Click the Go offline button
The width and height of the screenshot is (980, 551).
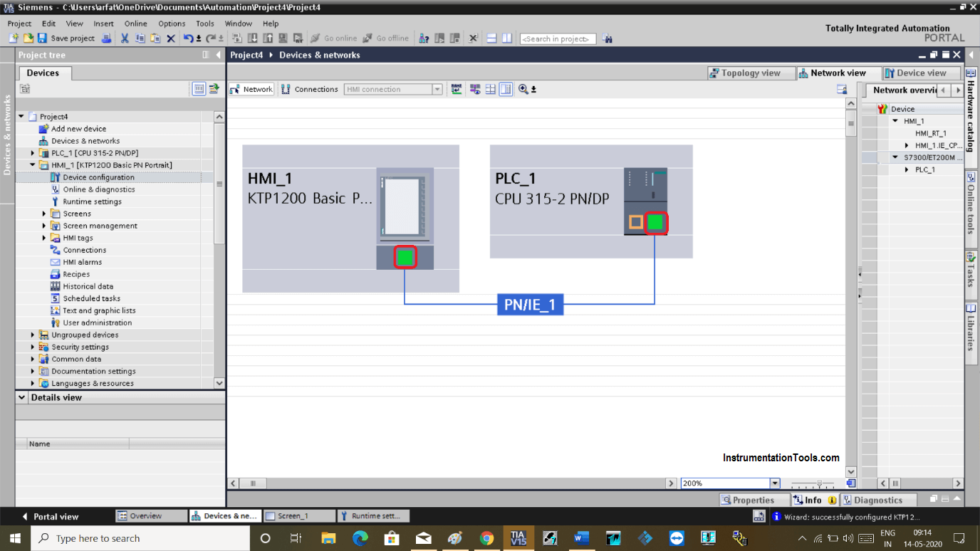point(386,38)
